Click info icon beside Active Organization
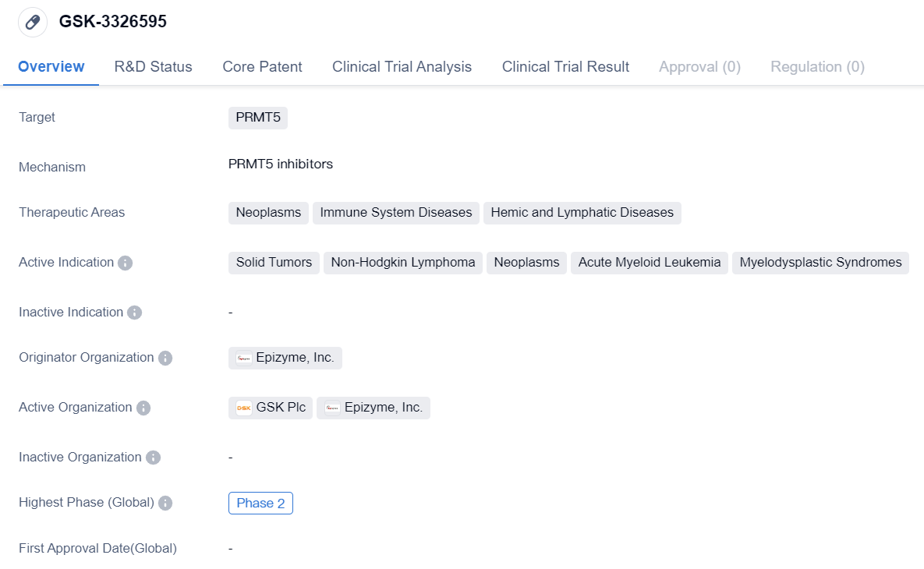The width and height of the screenshot is (924, 569). [143, 408]
